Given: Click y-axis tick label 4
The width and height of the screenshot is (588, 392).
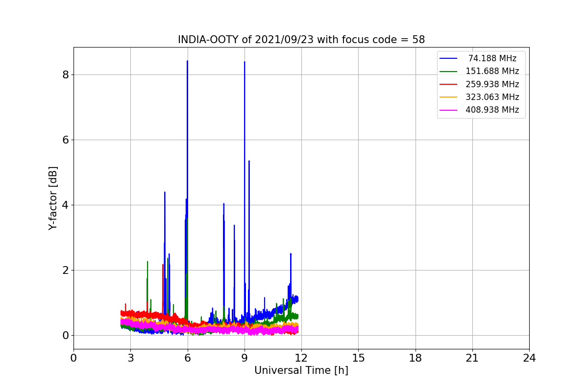Looking at the screenshot, I should tap(65, 205).
